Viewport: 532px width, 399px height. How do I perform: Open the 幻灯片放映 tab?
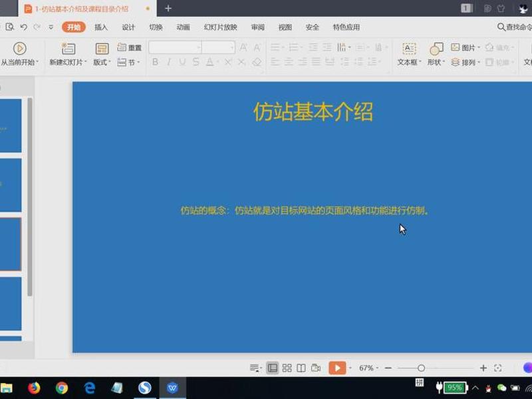[220, 27]
